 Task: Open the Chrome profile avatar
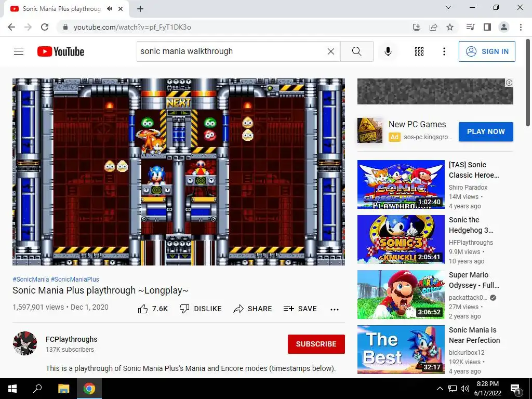(504, 27)
